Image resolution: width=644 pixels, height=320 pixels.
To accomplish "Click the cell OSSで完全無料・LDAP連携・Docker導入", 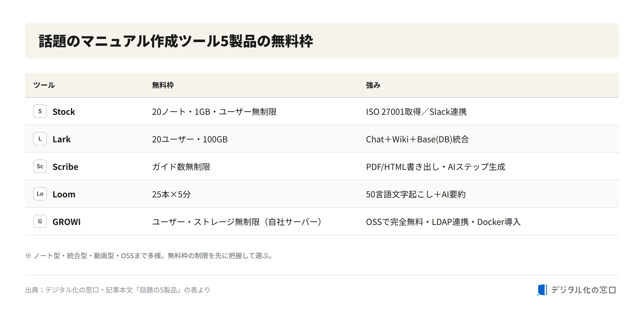I will point(443,222).
